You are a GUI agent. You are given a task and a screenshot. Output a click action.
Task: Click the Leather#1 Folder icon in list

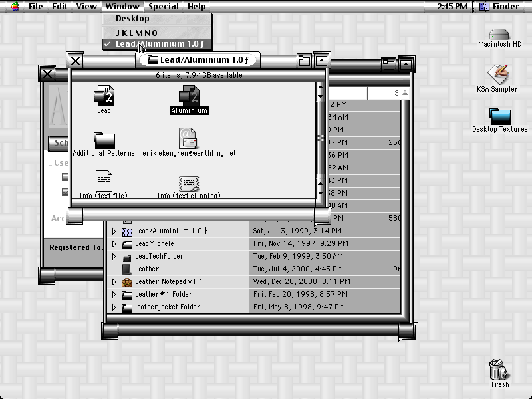127,295
